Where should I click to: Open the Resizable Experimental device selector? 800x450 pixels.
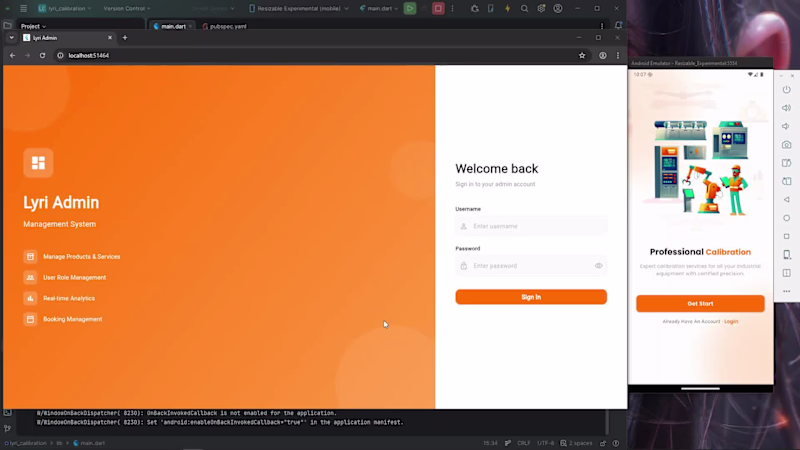(298, 8)
